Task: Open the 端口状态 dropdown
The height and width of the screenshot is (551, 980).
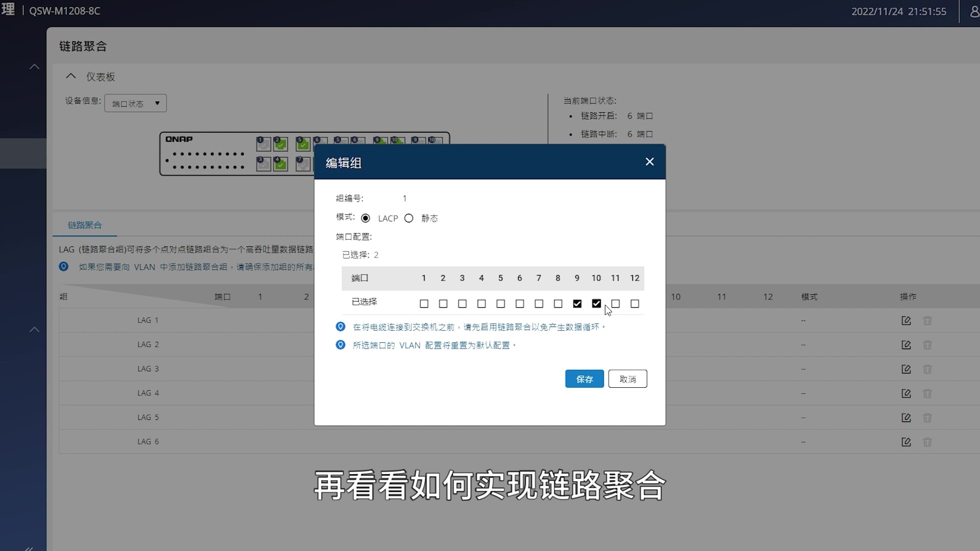Action: (136, 104)
